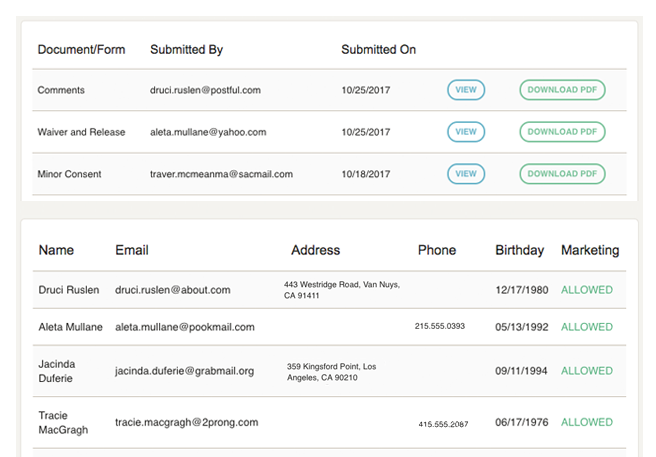Download PDF for Comments form
This screenshot has height=457, width=656.
(x=562, y=90)
